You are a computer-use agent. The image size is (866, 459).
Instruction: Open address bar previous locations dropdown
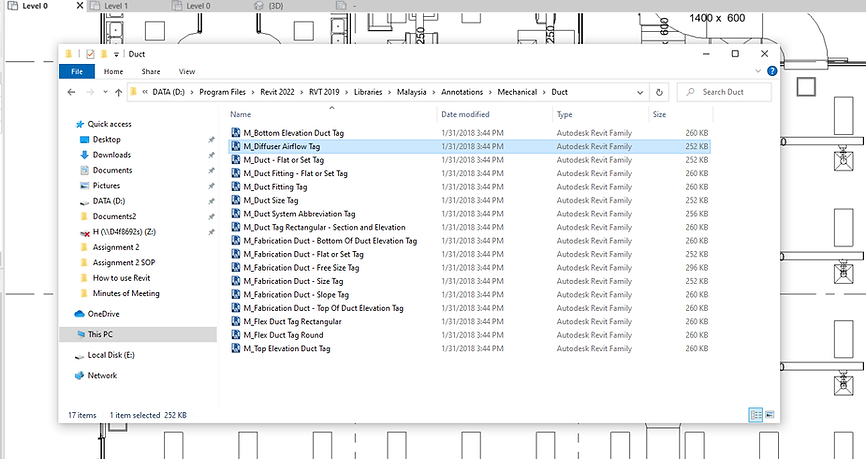tap(640, 92)
